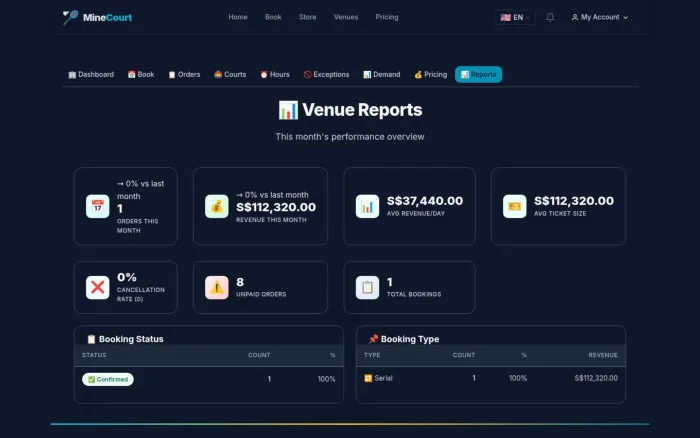The image size is (700, 438).
Task: Click 100% in the Confirmed row
Action: (x=326, y=379)
